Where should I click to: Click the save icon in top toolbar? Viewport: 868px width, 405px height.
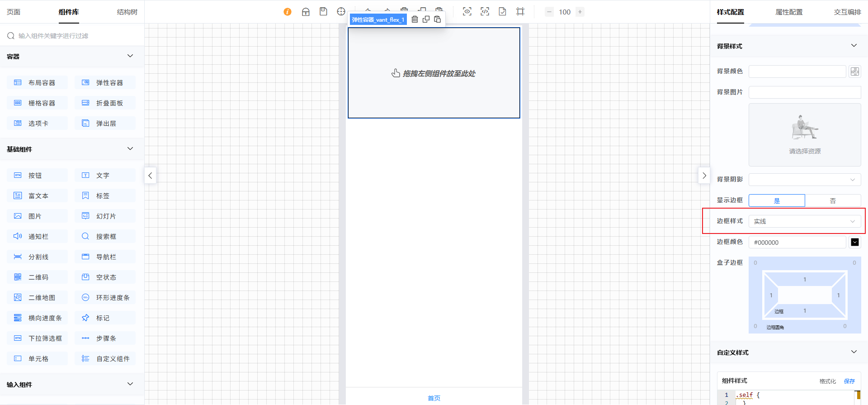[x=323, y=12]
